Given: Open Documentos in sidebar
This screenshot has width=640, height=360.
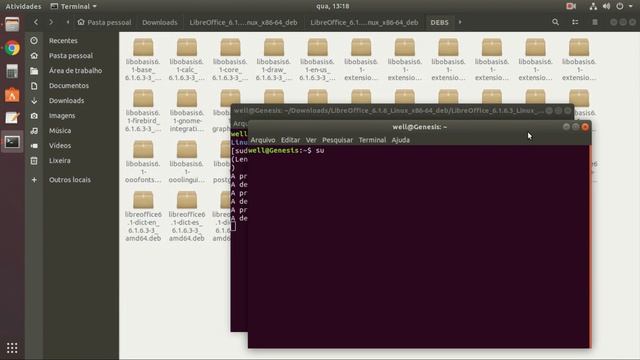Looking at the screenshot, I should click(x=69, y=86).
